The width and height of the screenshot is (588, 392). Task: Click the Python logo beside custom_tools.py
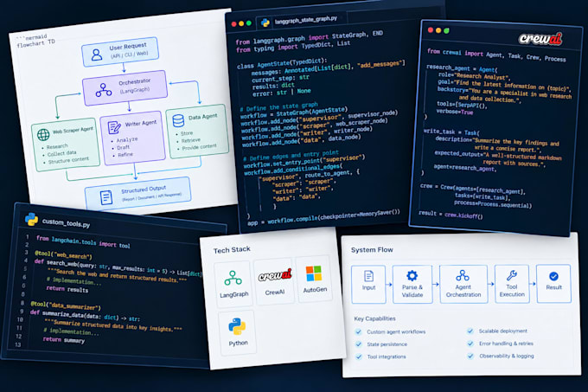pyautogui.click(x=31, y=220)
